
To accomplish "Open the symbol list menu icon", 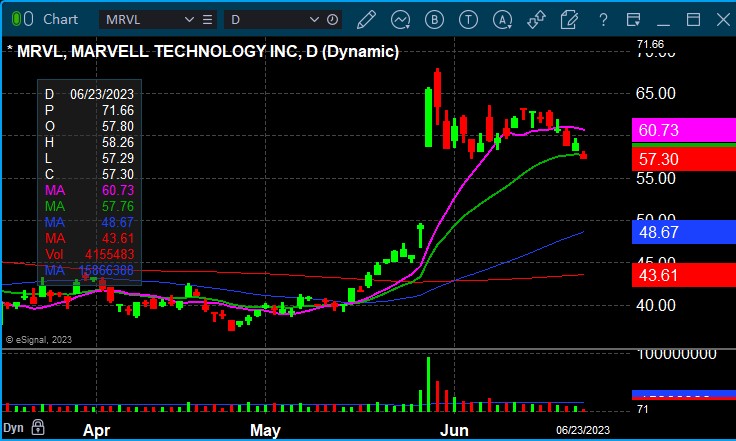I will pyautogui.click(x=207, y=20).
